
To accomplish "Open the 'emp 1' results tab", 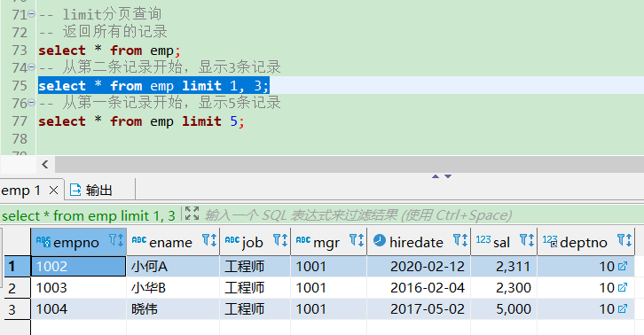I will click(x=20, y=191).
